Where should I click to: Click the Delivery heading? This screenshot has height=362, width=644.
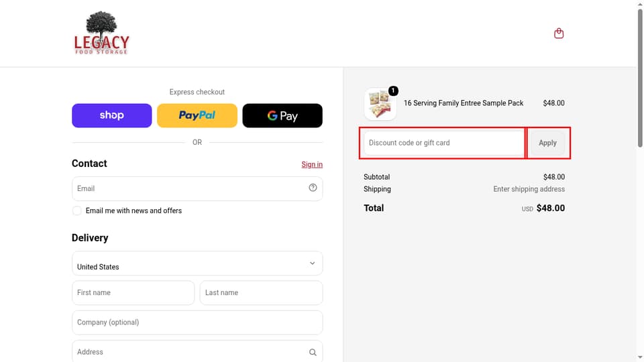click(90, 238)
